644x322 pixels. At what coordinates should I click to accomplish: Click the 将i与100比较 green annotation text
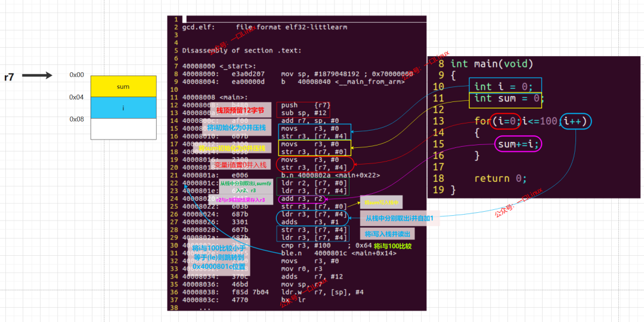click(392, 246)
